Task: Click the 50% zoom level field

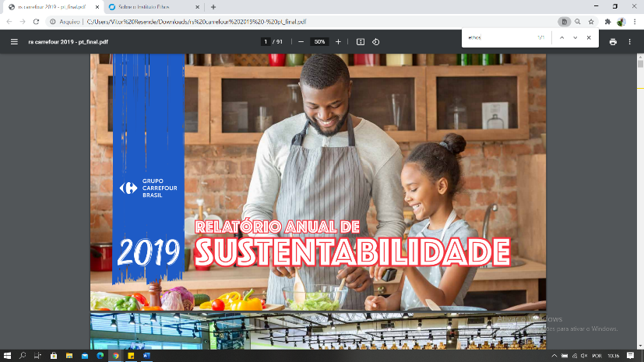Action: [x=319, y=41]
